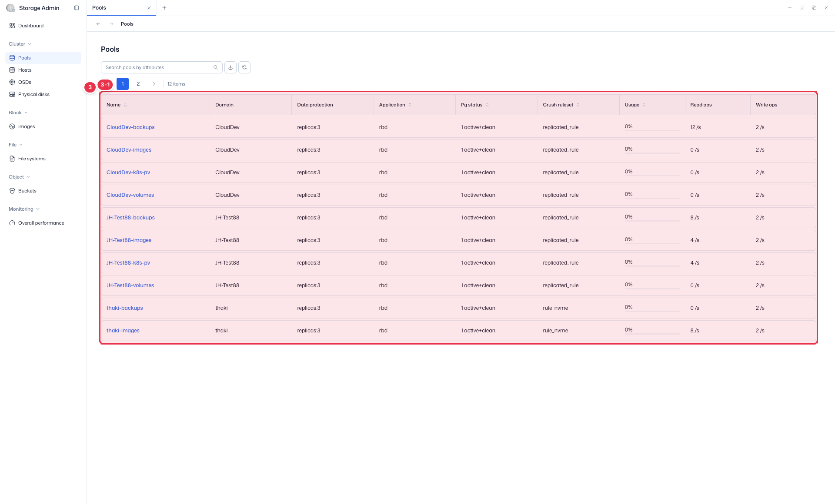835x504 pixels.
Task: Go to page 2 of pools
Action: [x=138, y=84]
